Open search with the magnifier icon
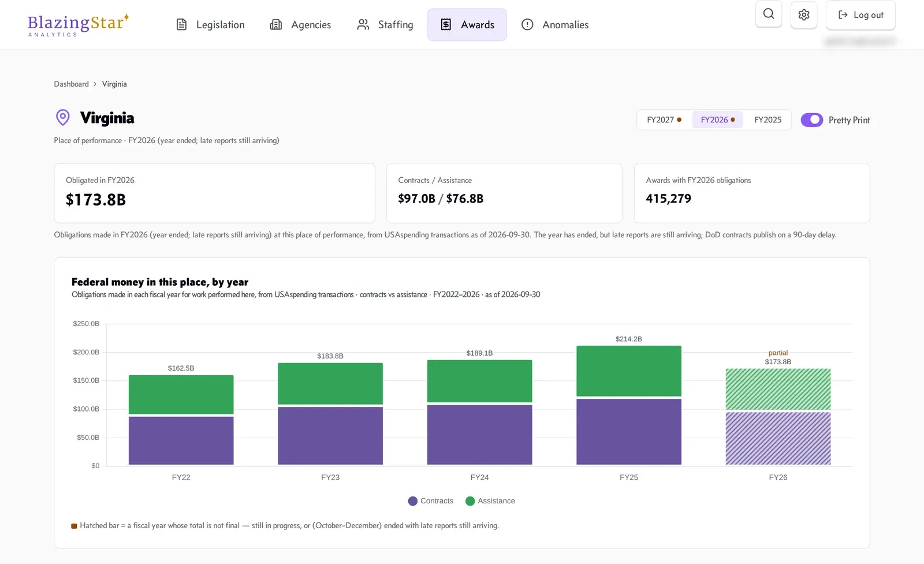924x564 pixels. tap(769, 14)
